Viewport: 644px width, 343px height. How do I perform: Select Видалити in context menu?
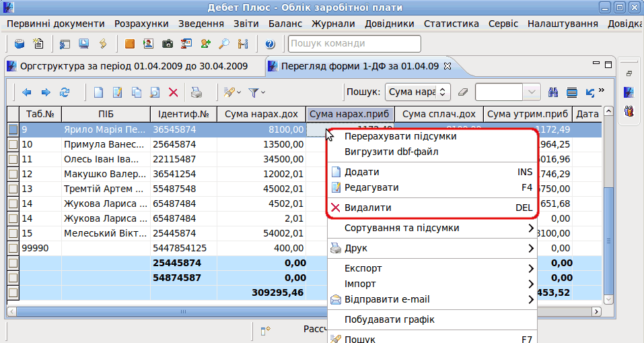click(432, 208)
